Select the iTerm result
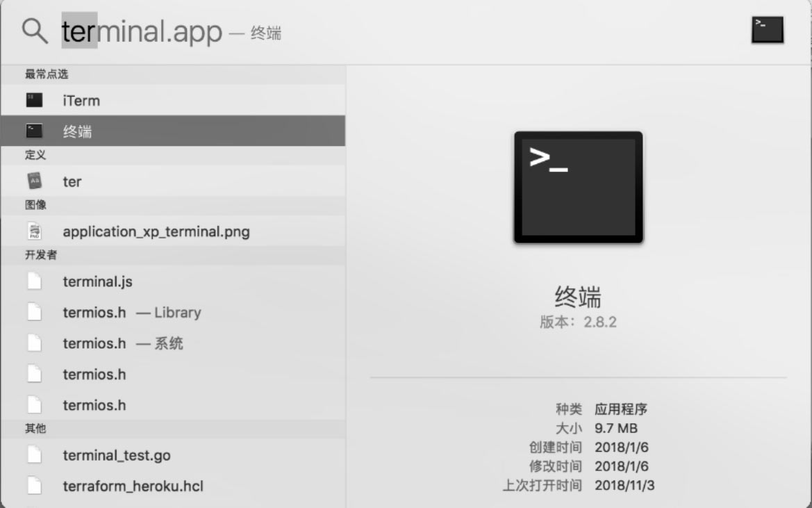 173,100
